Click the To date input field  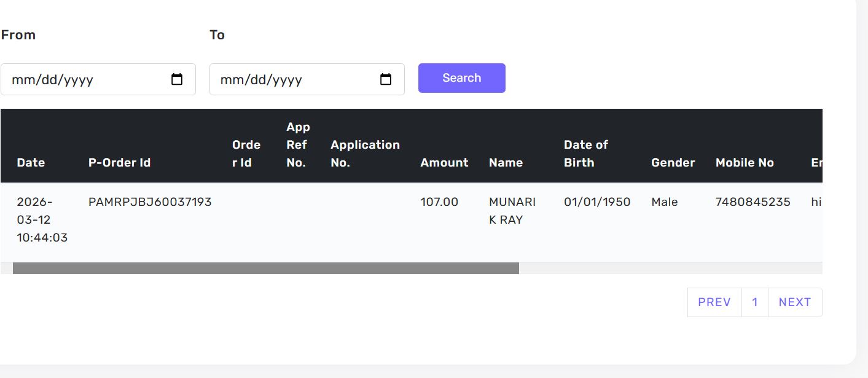coord(295,79)
